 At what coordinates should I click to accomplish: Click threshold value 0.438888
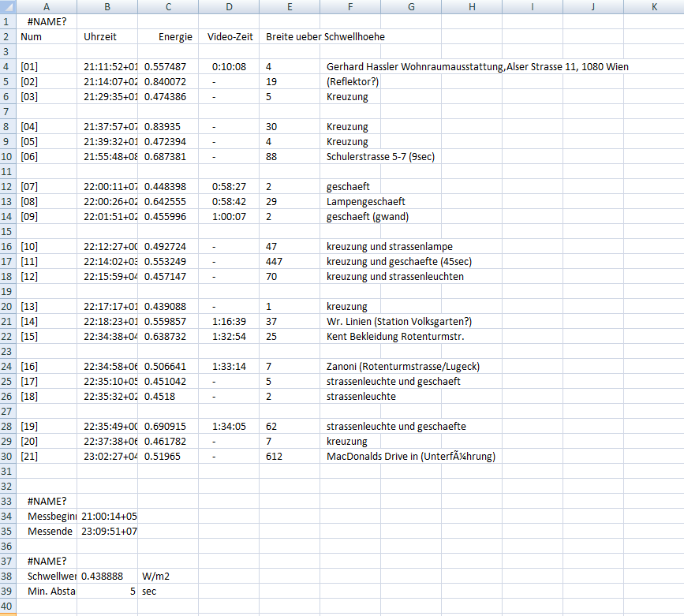(x=107, y=576)
